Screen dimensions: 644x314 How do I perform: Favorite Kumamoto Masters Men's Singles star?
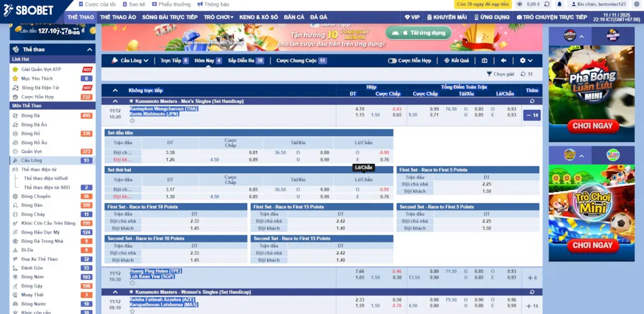131,101
